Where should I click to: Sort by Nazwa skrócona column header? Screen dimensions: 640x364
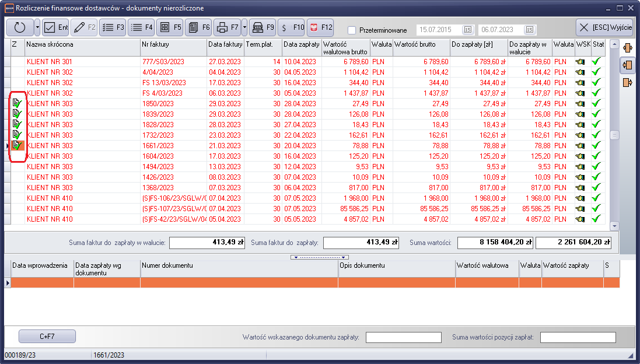(82, 44)
